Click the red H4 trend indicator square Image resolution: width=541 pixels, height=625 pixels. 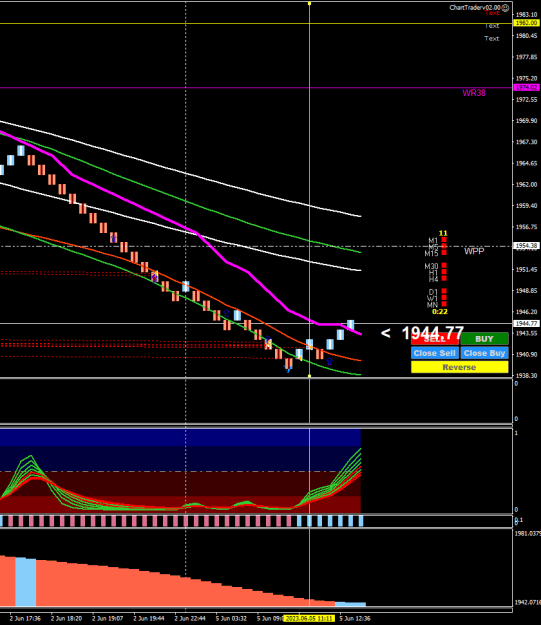click(x=444, y=279)
